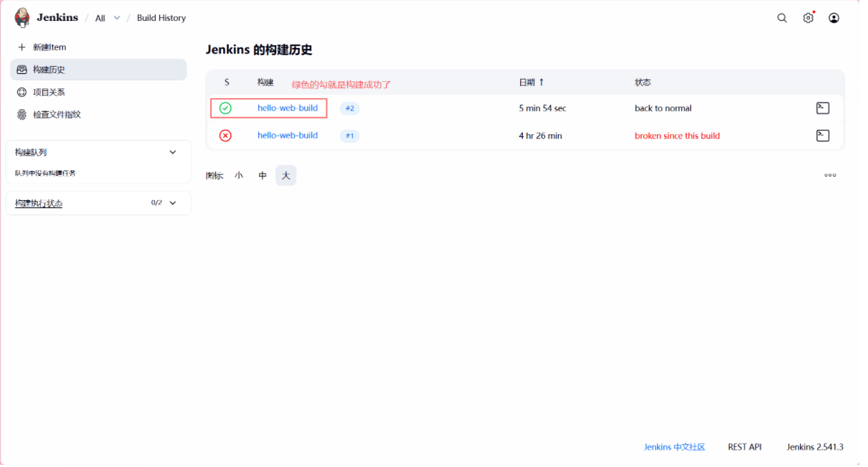Expand the All breadcrumb dropdown chevron
The height and width of the screenshot is (467, 868).
[x=117, y=18]
